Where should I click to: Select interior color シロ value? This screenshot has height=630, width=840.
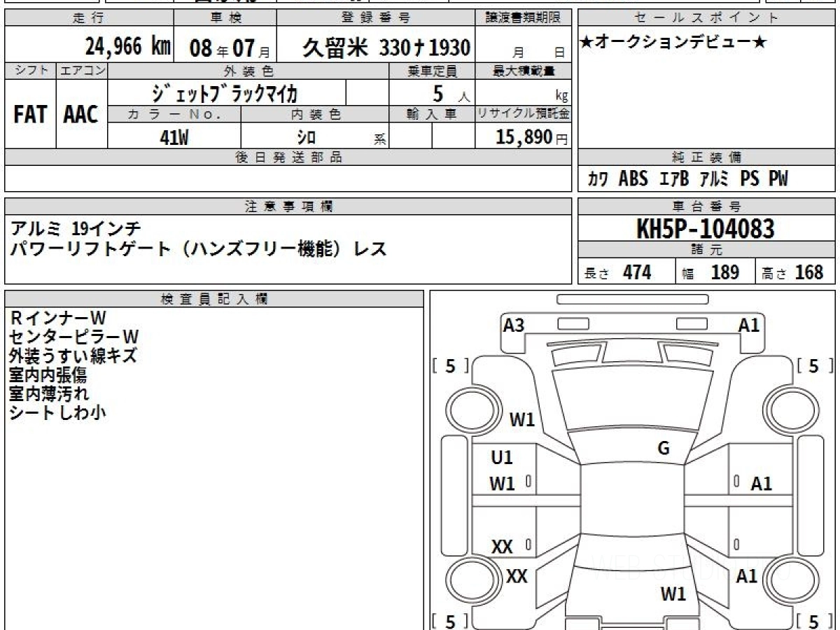pos(307,137)
